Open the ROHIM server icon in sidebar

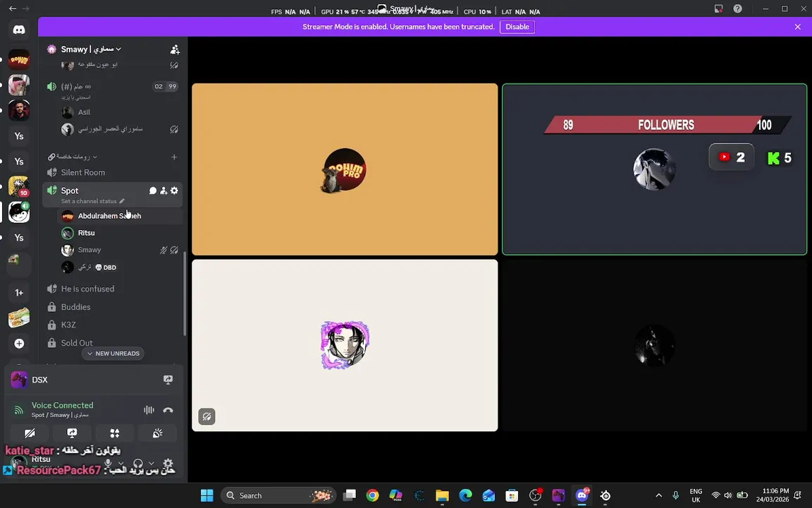pyautogui.click(x=19, y=59)
